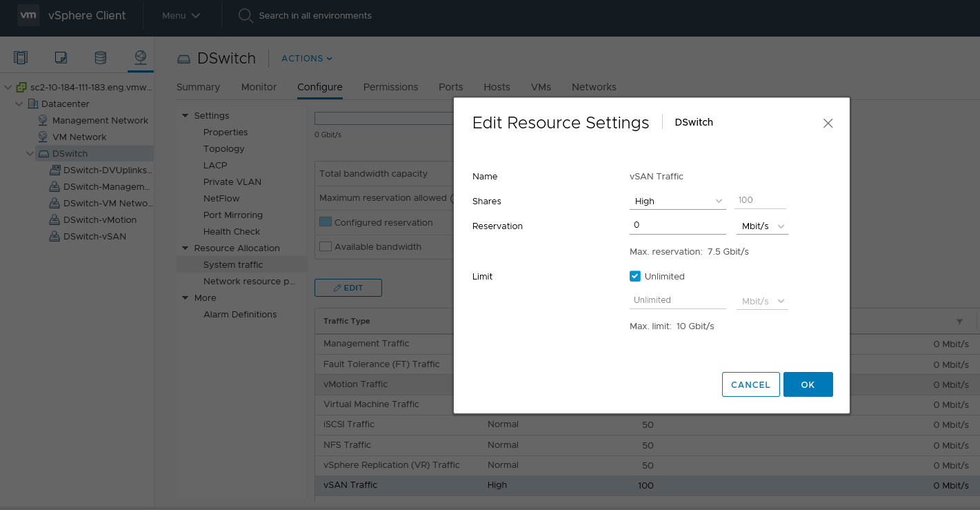
Task: Collapse the Settings section
Action: click(185, 115)
